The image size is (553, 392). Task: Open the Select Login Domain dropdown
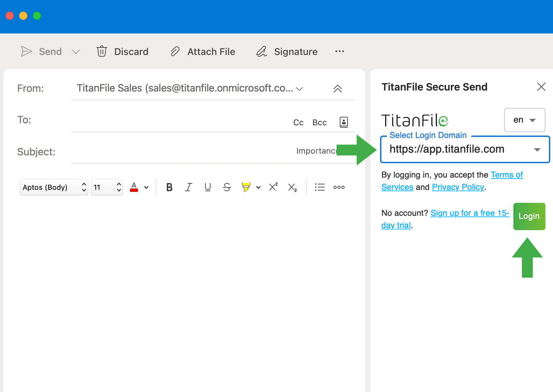pyautogui.click(x=465, y=149)
